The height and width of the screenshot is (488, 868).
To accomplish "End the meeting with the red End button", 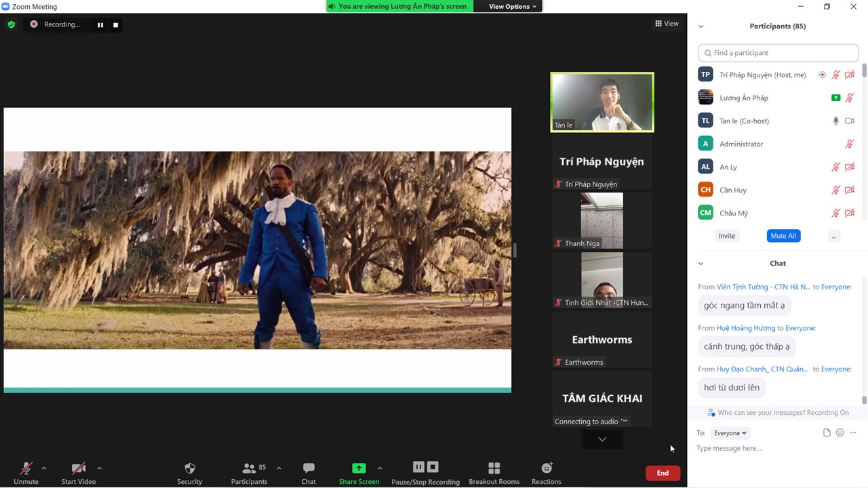I will tap(663, 473).
